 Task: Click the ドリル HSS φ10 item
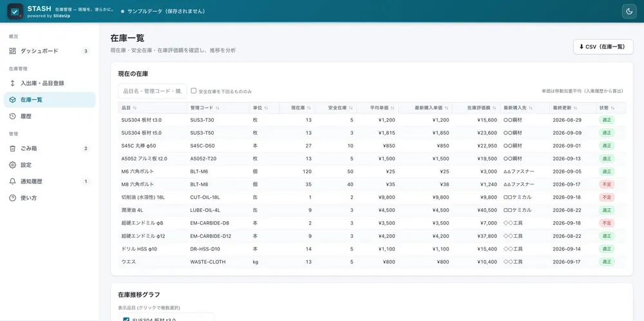(x=139, y=249)
